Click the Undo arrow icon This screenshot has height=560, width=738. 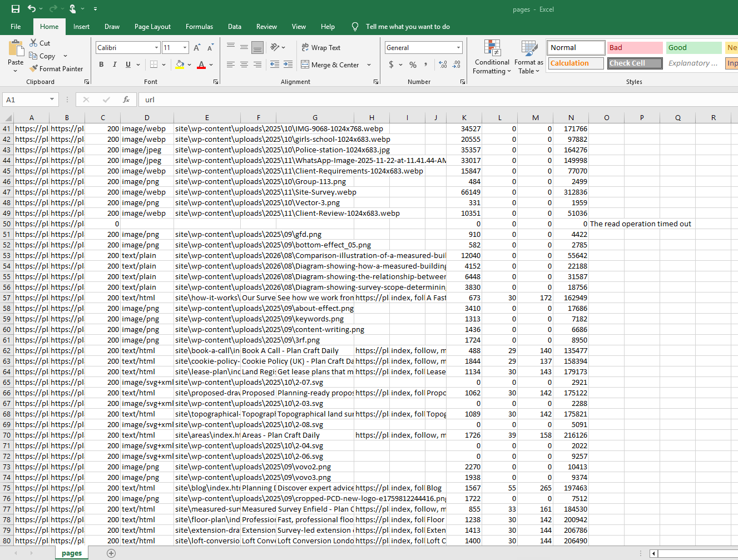tap(32, 9)
